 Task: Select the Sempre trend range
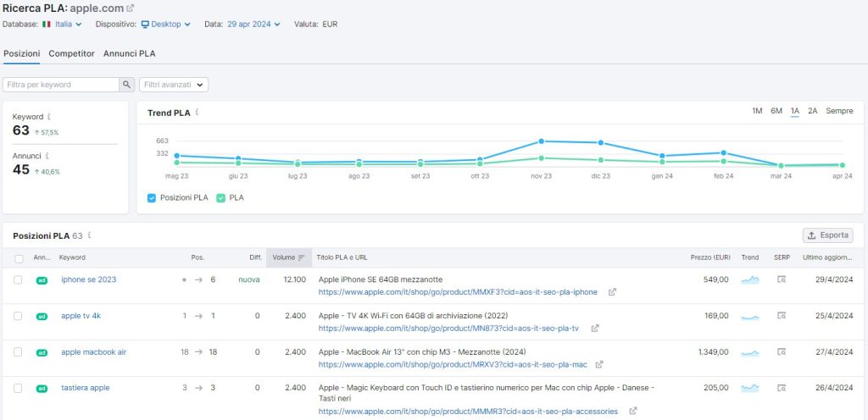click(x=839, y=111)
